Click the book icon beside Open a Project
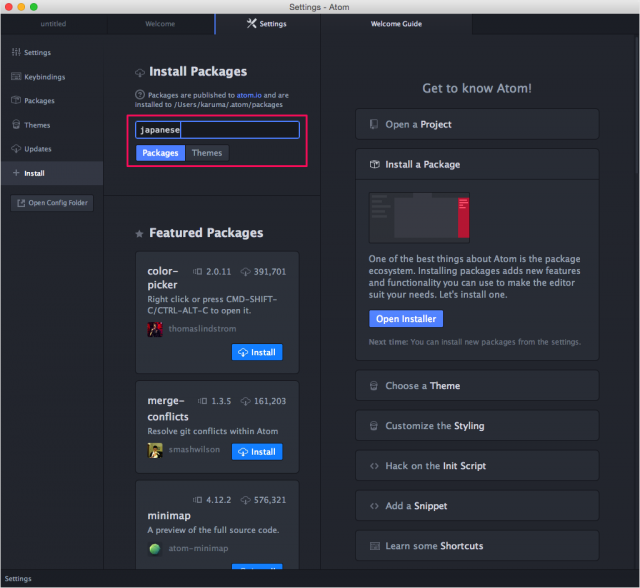The image size is (640, 588). [x=373, y=124]
